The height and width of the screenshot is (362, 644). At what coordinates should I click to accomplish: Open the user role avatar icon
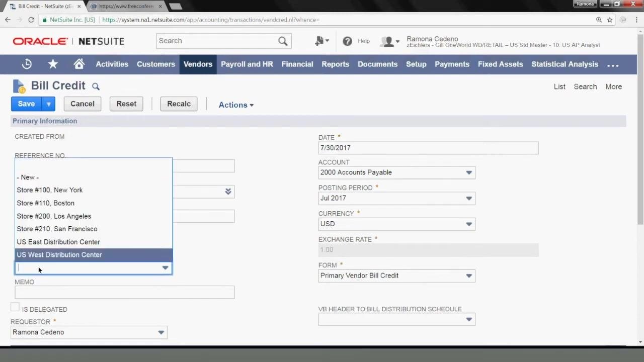tap(389, 42)
